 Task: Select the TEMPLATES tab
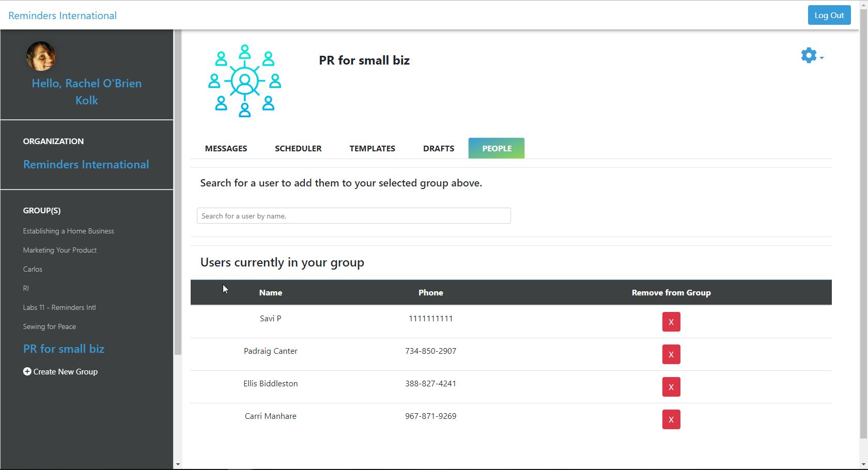coord(372,148)
